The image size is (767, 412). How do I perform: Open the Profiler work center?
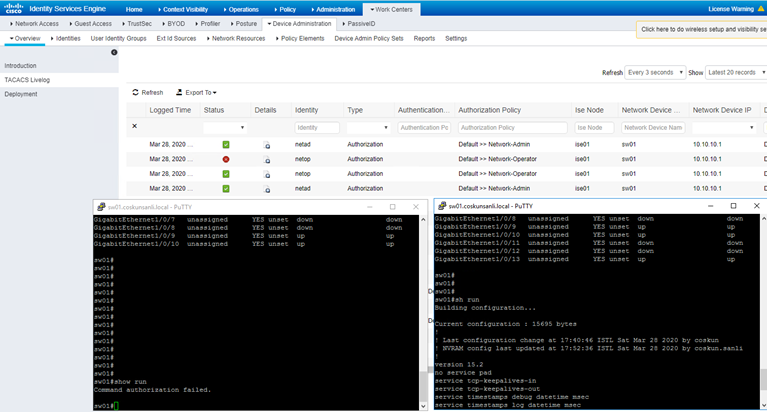[207, 23]
